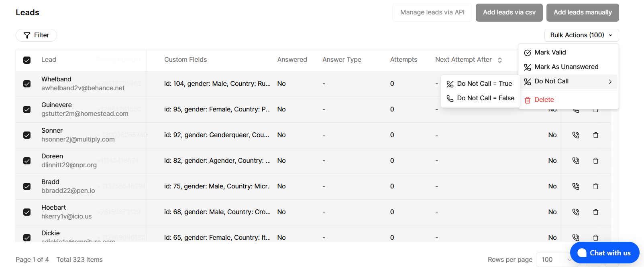The image size is (644, 267).
Task: Collapse the Bulk Actions (100) dropdown
Action: coord(581,35)
